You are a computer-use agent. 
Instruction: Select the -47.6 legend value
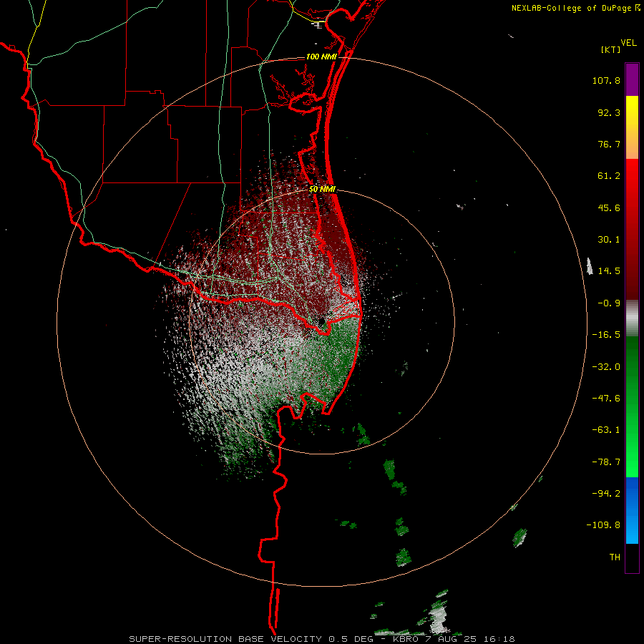tap(606, 399)
